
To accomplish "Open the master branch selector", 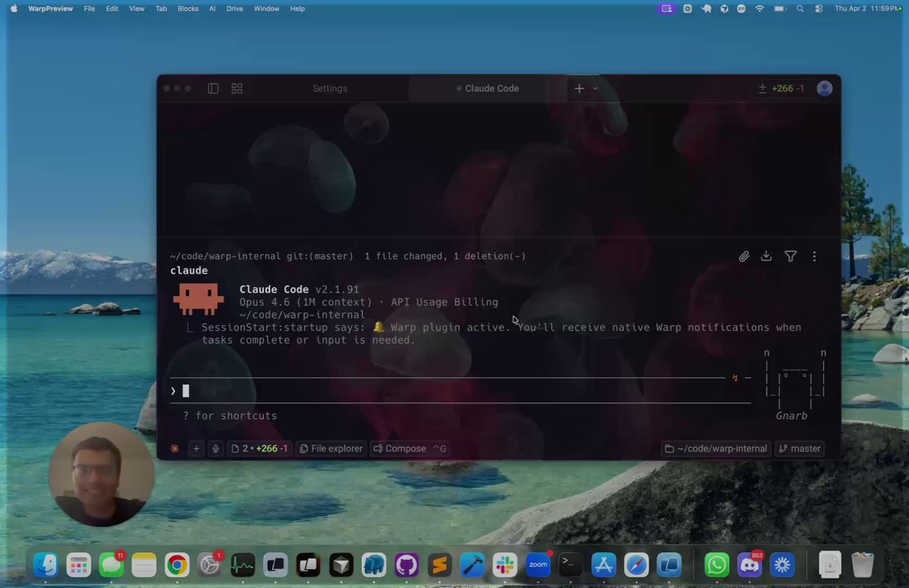I will [800, 448].
